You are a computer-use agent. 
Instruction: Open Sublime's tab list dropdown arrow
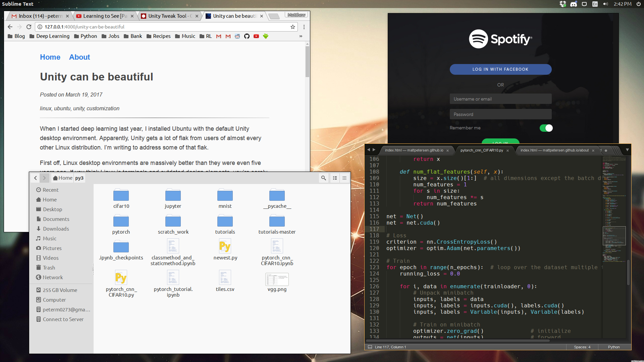coord(627,150)
